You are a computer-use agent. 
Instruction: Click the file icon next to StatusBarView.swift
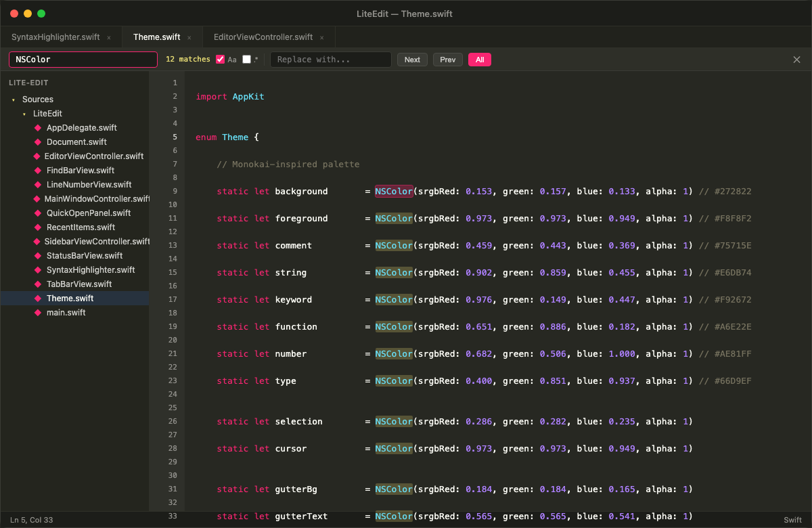tap(38, 255)
